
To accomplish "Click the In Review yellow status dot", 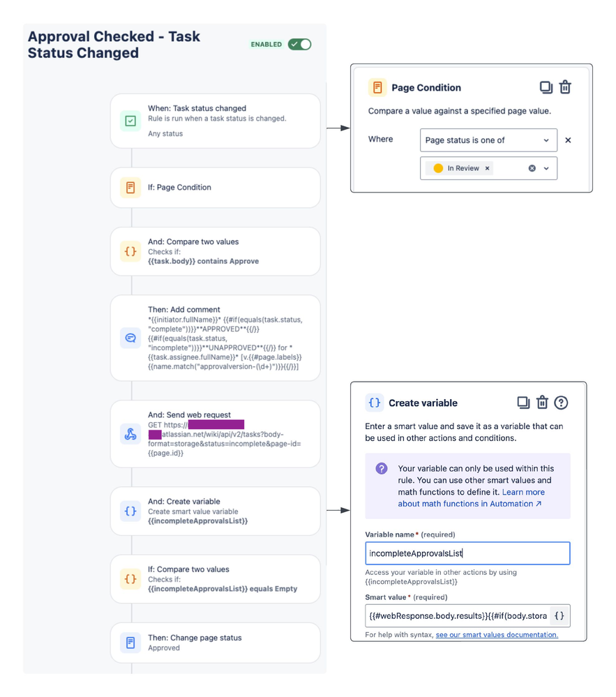I will tap(438, 168).
